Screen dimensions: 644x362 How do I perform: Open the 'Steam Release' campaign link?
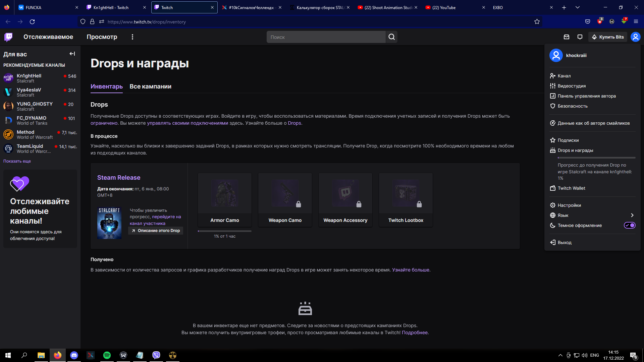[x=119, y=178]
